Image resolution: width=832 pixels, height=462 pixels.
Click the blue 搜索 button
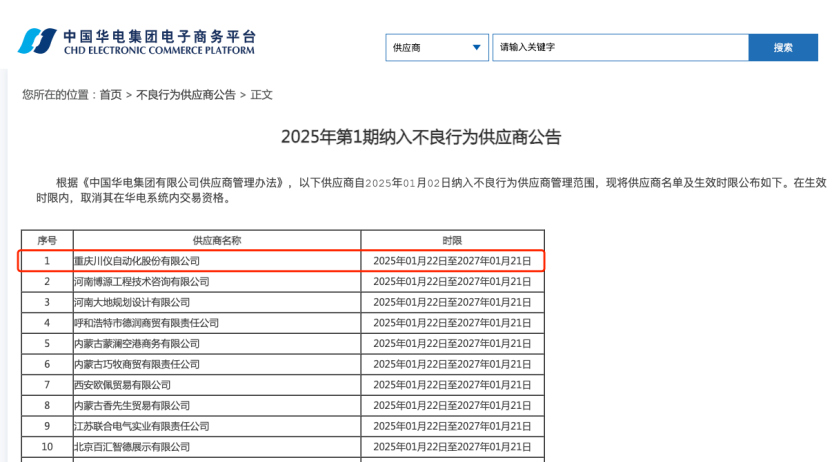783,47
